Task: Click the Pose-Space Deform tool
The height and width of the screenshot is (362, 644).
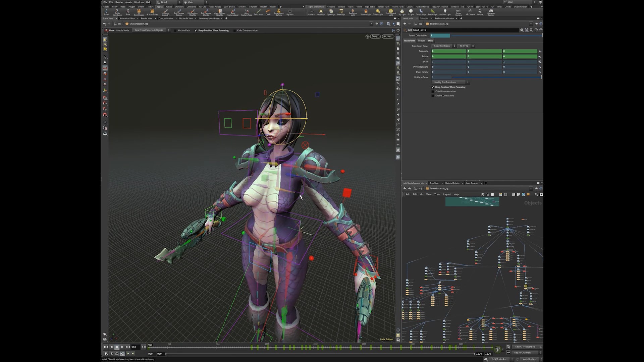Action: [x=279, y=12]
